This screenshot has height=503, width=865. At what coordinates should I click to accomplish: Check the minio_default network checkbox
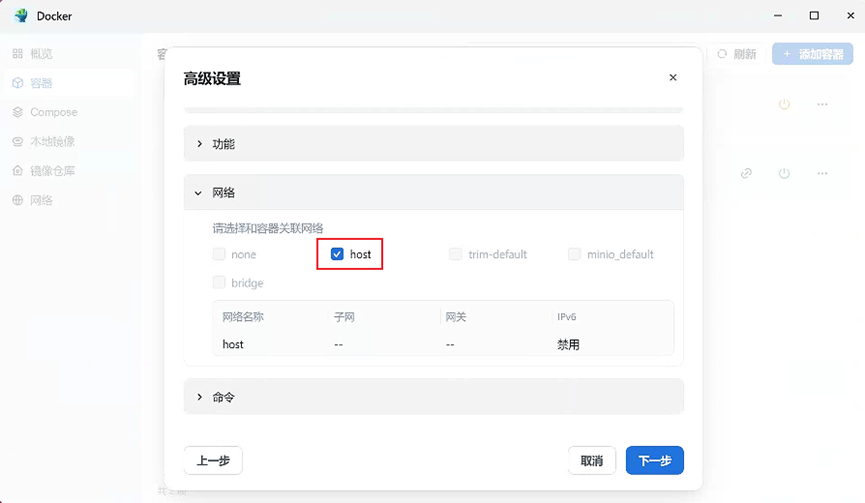[574, 254]
